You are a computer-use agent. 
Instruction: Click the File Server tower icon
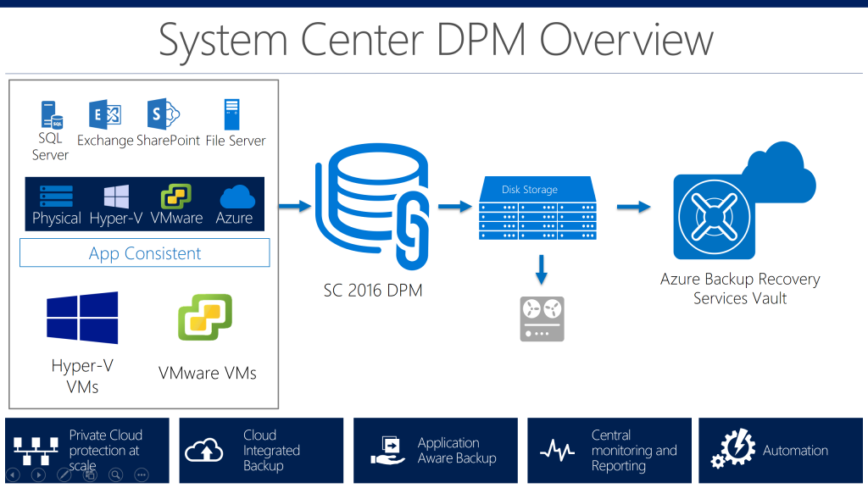click(231, 114)
